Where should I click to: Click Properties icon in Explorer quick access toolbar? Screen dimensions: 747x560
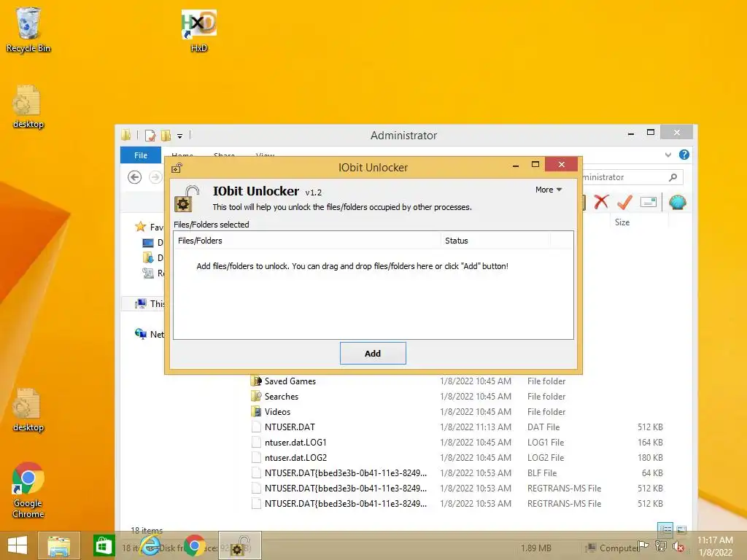click(x=150, y=136)
